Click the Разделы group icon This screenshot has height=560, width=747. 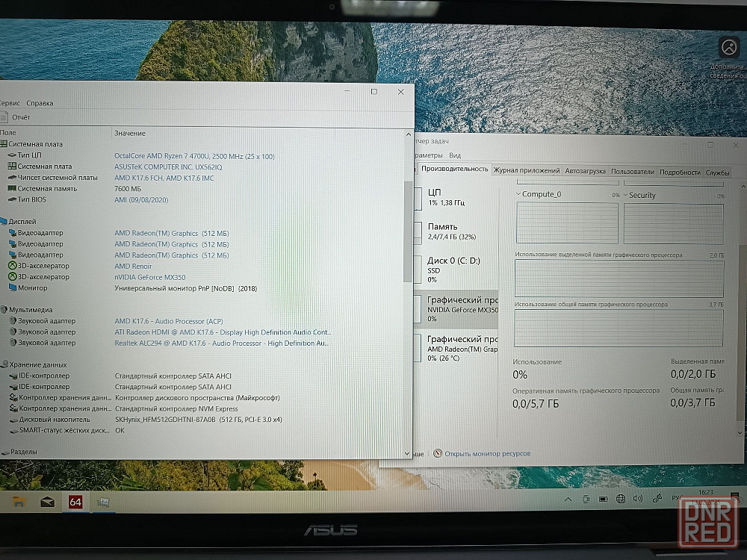coord(4,452)
